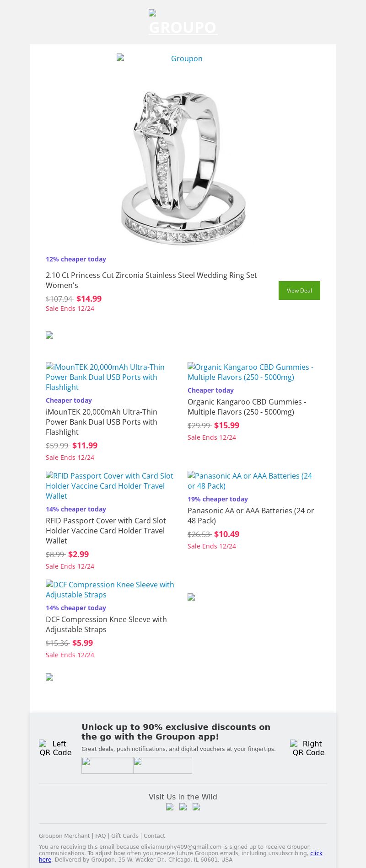The image size is (366, 868).
Task: Open the iMounTEK Power Bank image link
Action: point(105,377)
